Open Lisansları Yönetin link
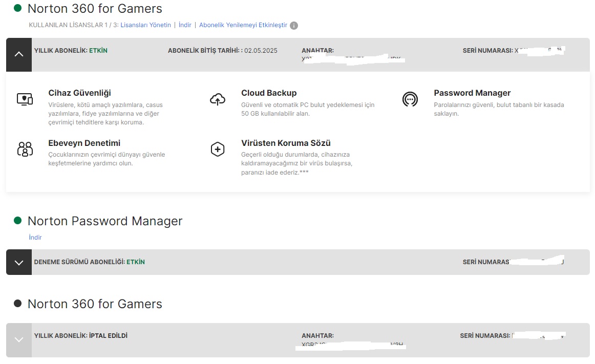595x364 pixels. [x=146, y=25]
